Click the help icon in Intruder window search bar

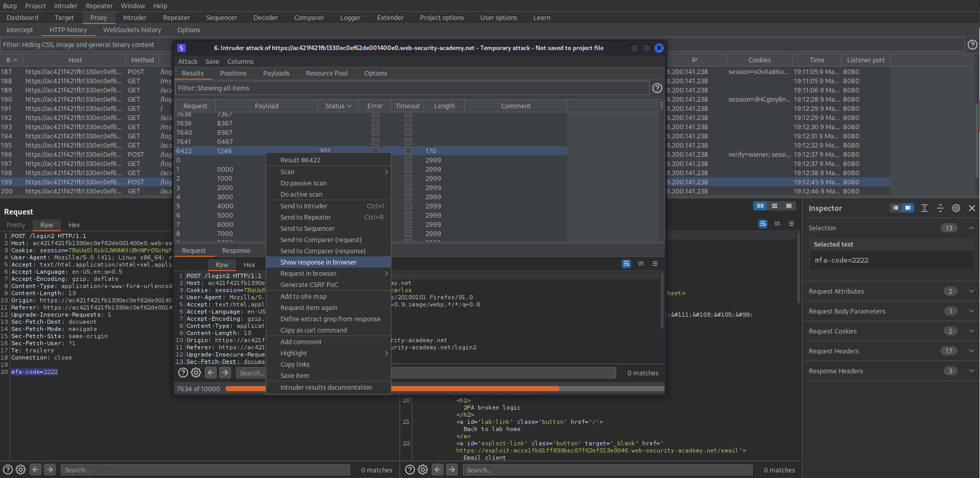click(x=183, y=373)
